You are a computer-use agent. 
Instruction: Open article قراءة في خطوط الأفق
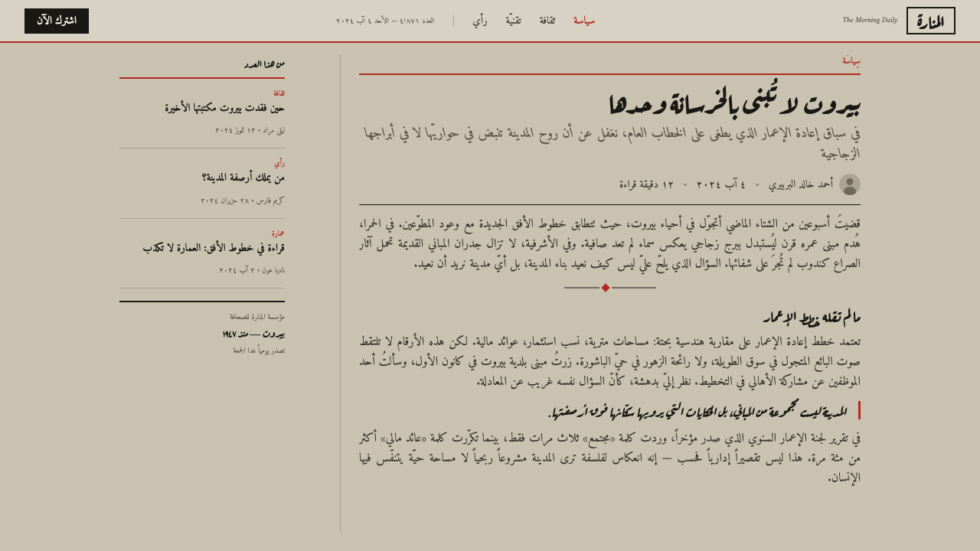[x=214, y=248]
